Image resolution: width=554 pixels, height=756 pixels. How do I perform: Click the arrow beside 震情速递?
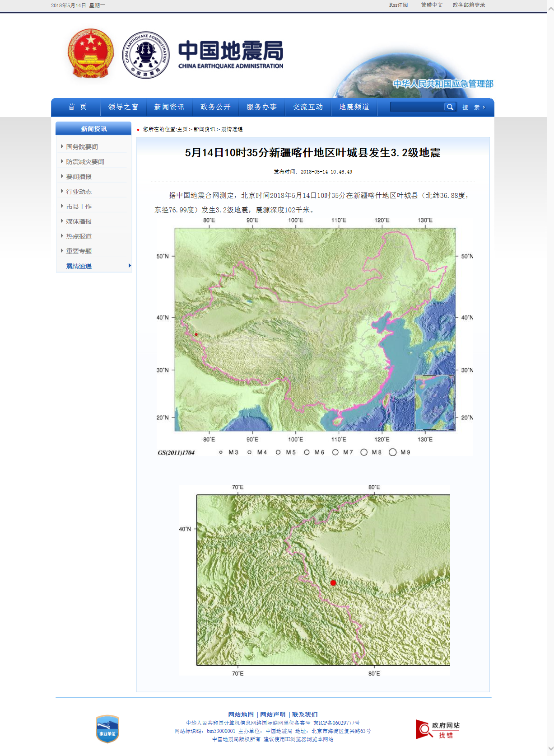click(x=130, y=266)
